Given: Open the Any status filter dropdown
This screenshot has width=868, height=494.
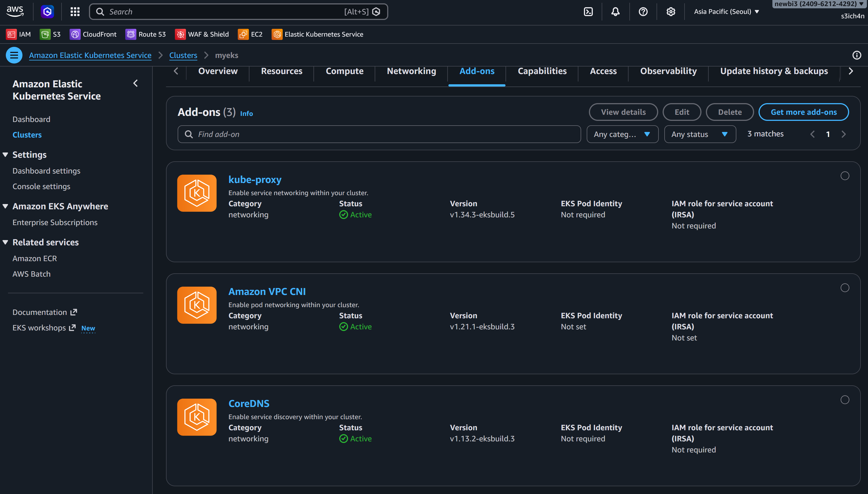Looking at the screenshot, I should click(700, 134).
